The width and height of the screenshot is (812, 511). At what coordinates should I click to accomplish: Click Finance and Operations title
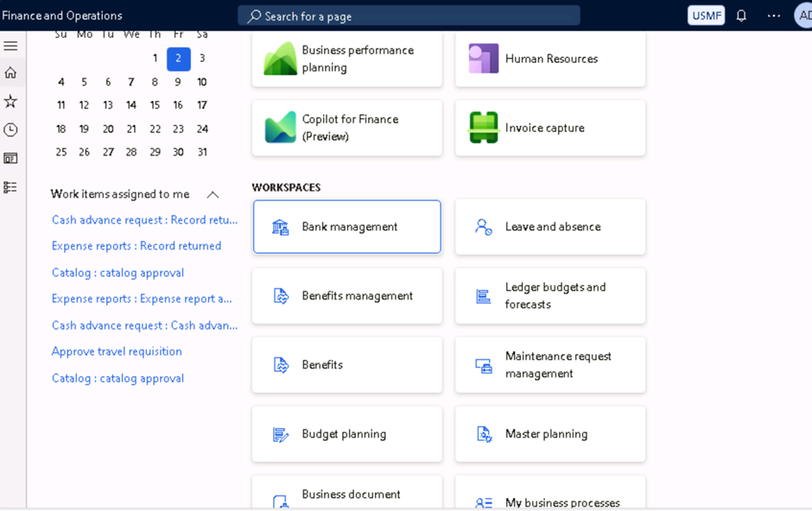61,16
